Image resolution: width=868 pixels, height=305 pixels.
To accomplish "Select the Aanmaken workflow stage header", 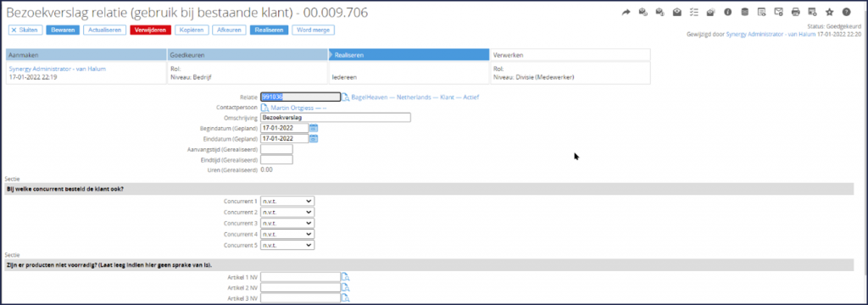I will [x=86, y=55].
